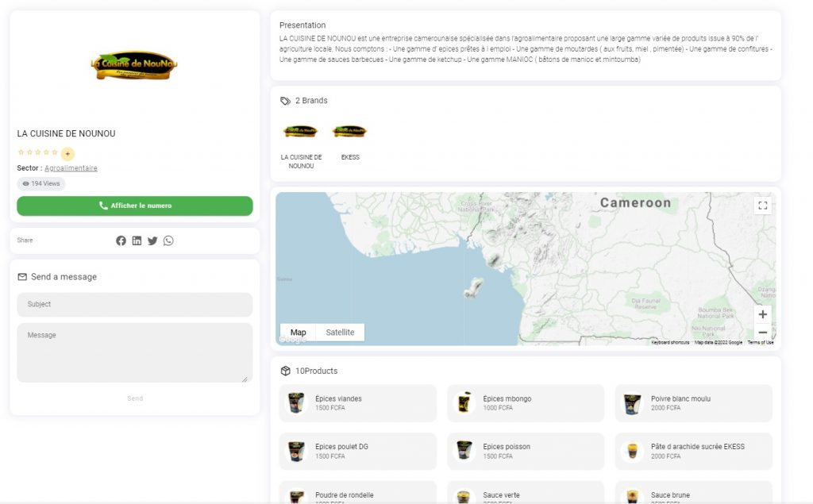Screen dimensions: 813x504
Task: Share the page on Facebook
Action: [x=121, y=240]
